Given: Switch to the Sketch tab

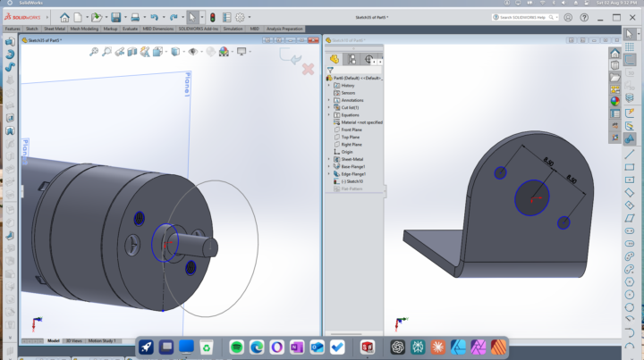Looking at the screenshot, I should coord(31,29).
